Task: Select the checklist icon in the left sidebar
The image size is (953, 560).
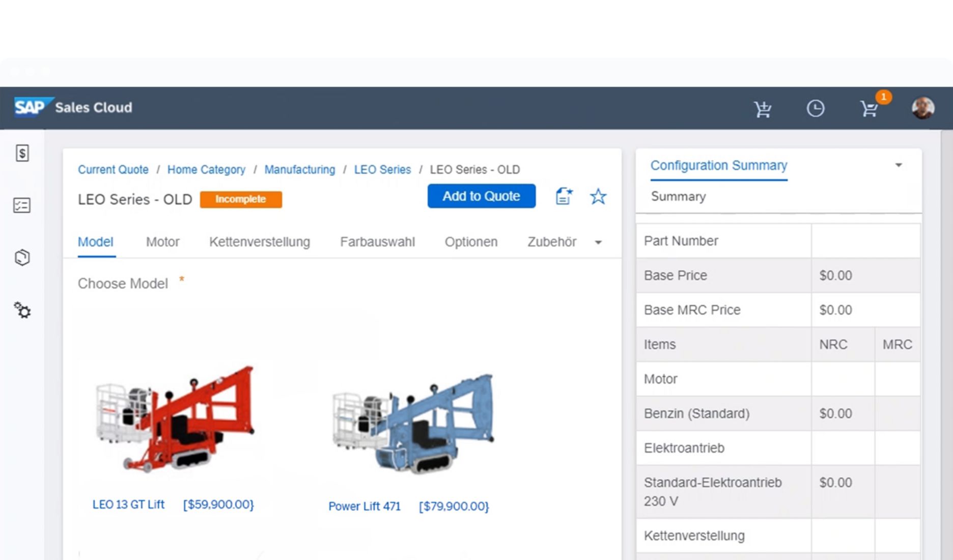Action: pos(21,206)
